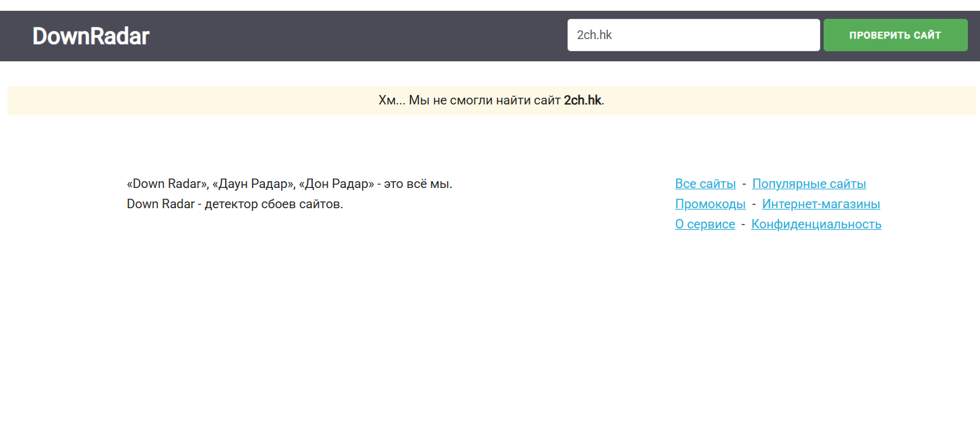Viewport: 980px width, 442px height.
Task: Go to Популярные сайты link
Action: [809, 184]
